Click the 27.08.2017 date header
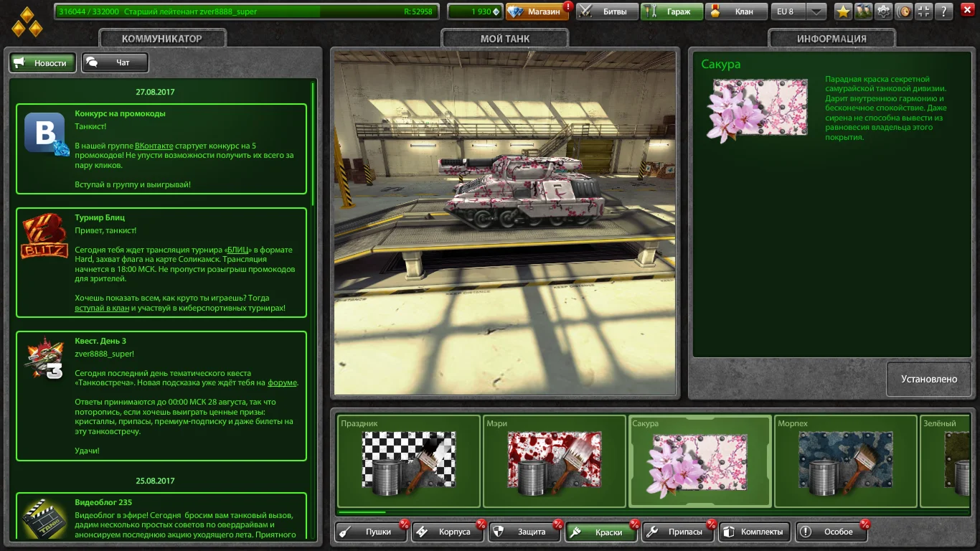 coord(155,92)
